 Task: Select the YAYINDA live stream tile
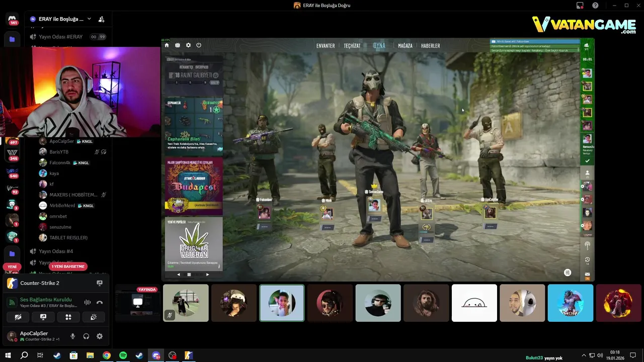(137, 303)
